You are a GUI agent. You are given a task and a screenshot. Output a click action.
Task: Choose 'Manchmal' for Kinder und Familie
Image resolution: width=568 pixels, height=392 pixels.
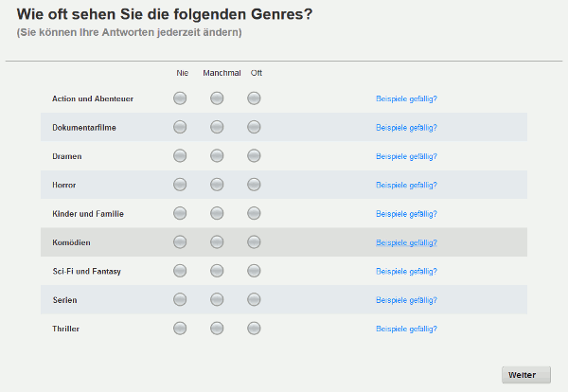coord(217,213)
